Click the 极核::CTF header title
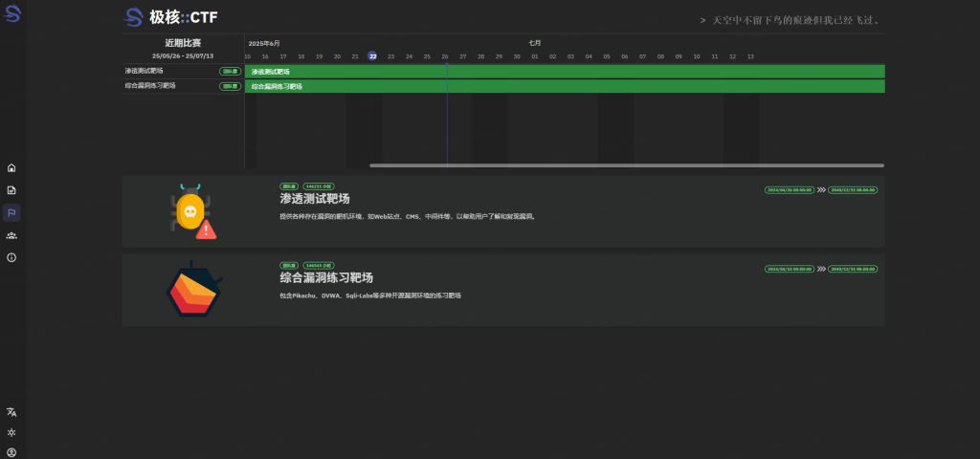Viewport: 980px width, 459px height. pyautogui.click(x=172, y=17)
